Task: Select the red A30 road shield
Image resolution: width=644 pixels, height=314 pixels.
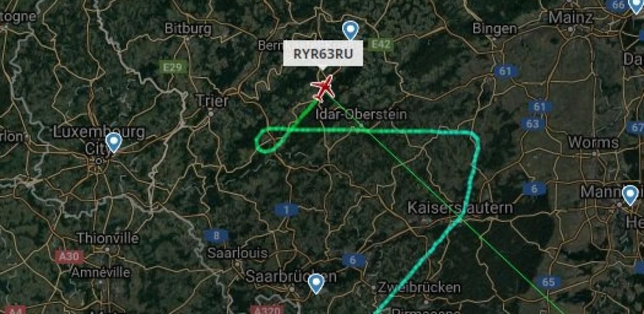Action: point(69,256)
